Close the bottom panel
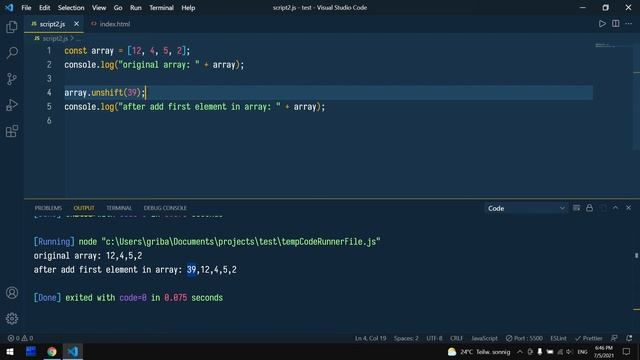The width and height of the screenshot is (640, 360). [x=629, y=208]
